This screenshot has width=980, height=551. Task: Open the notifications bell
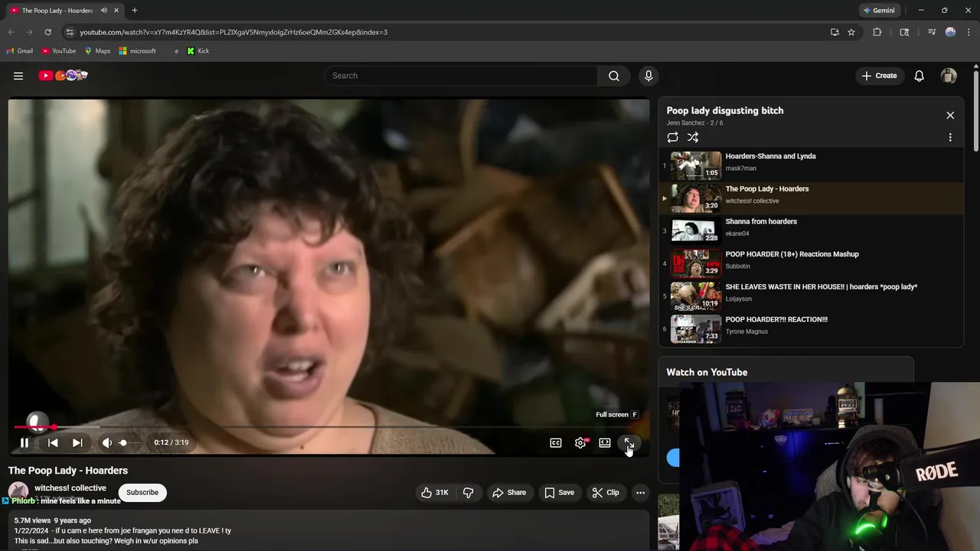920,76
